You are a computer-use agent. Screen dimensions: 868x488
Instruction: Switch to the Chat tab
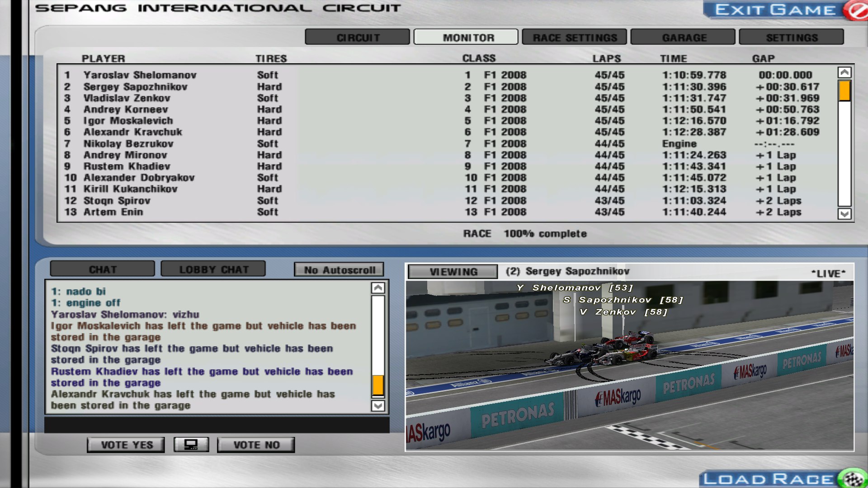pos(103,269)
